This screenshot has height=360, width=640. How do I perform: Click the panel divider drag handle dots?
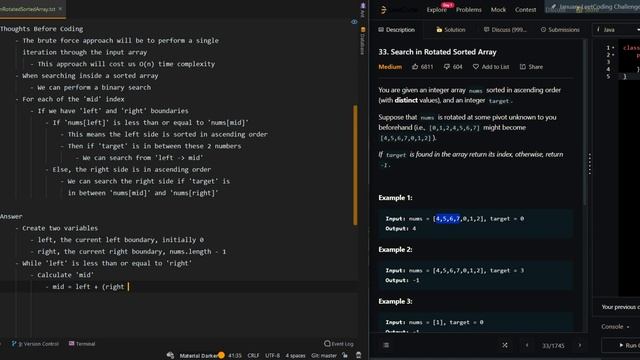[590, 164]
